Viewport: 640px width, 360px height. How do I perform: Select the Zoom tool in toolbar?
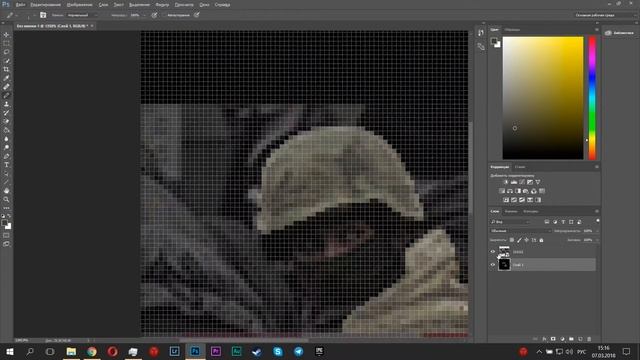point(6,200)
